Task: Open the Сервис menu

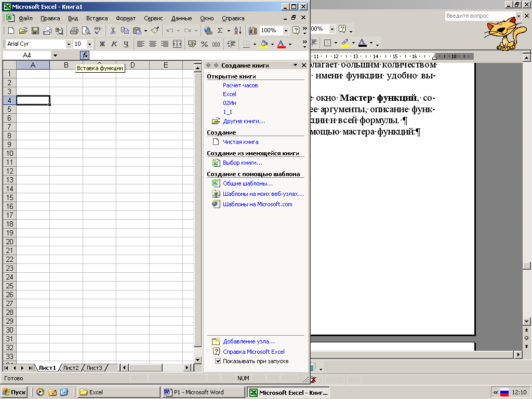Action: 153,18
